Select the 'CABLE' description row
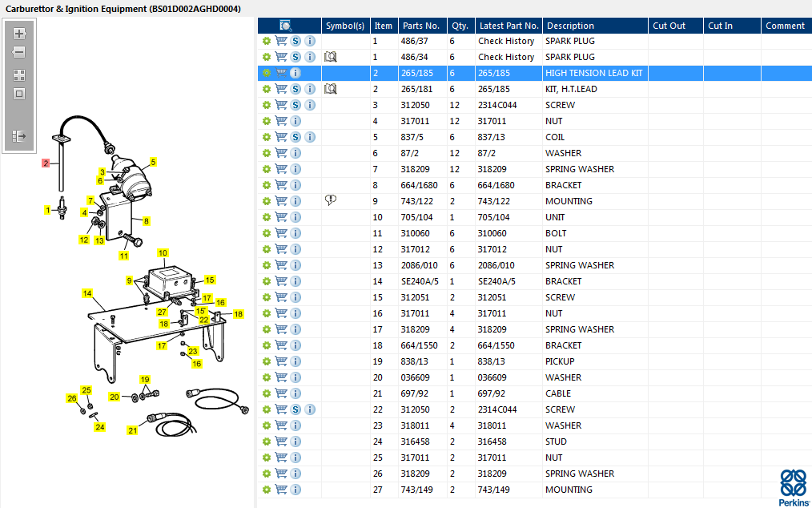 pyautogui.click(x=557, y=393)
